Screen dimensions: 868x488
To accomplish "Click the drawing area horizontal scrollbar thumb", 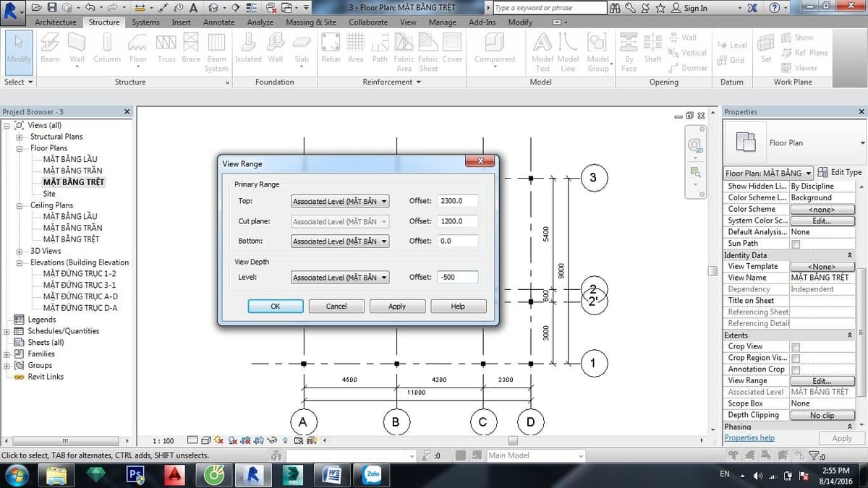I will [513, 440].
